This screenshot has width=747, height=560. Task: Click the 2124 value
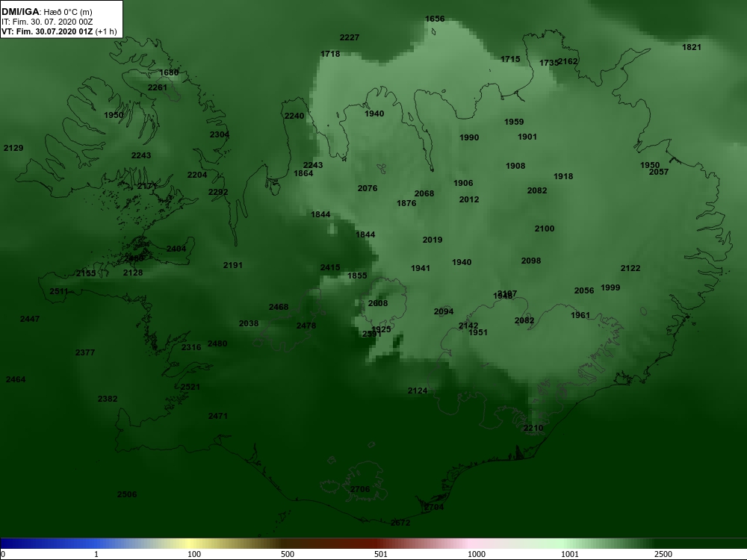418,391
